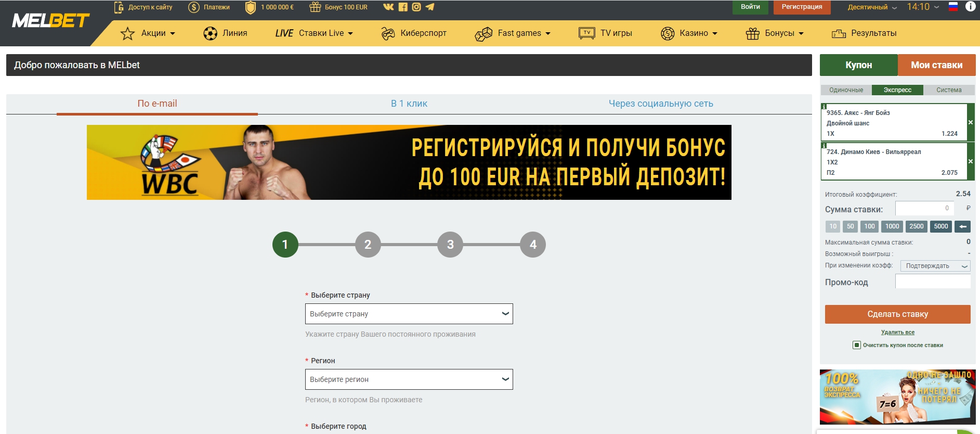Viewport: 980px width, 434px height.
Task: Select the Система bet type tab
Action: tap(949, 90)
